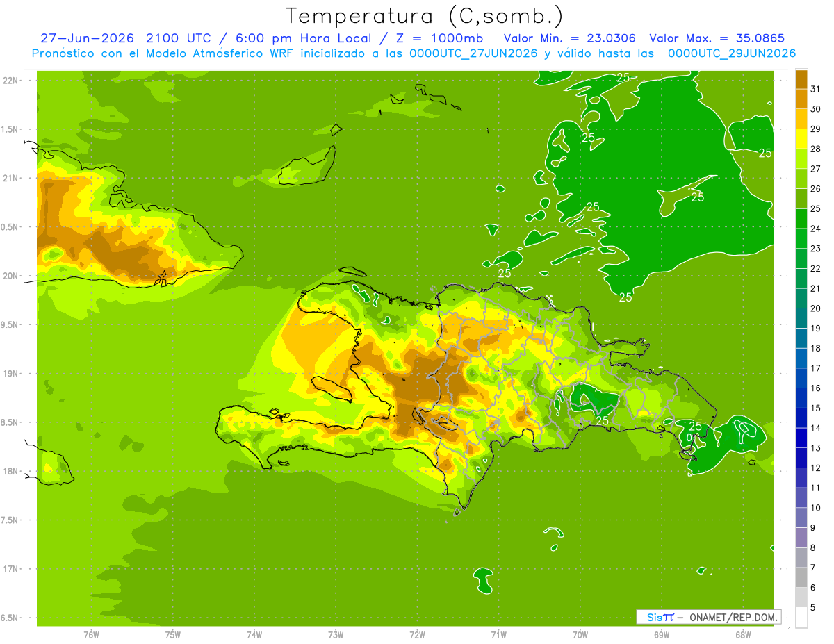
Task: Click the "18N" latitude axis label
Action: click(11, 471)
